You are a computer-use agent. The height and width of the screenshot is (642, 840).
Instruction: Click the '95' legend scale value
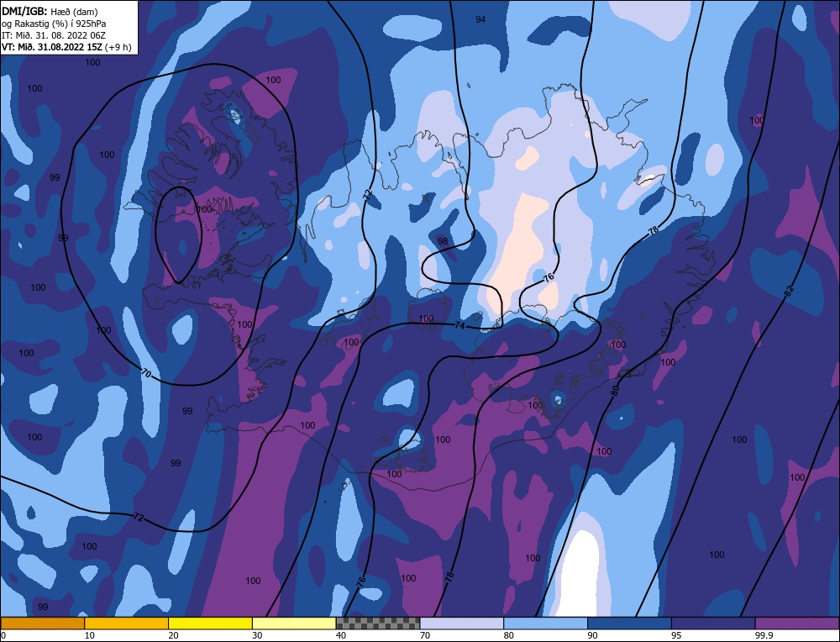[676, 635]
